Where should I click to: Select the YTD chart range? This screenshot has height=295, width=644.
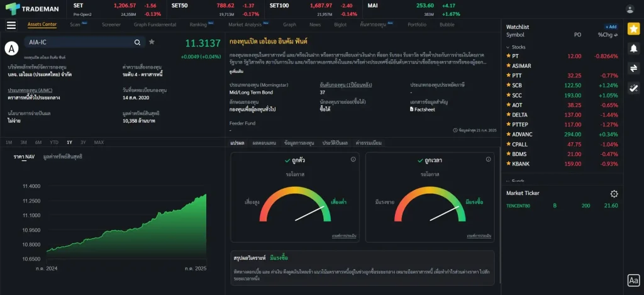pyautogui.click(x=54, y=143)
